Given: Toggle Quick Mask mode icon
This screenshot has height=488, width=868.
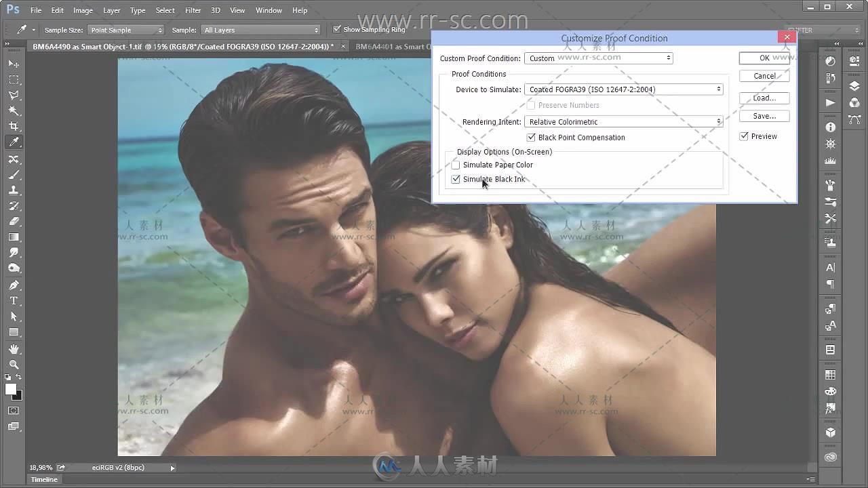Looking at the screenshot, I should tap(14, 411).
